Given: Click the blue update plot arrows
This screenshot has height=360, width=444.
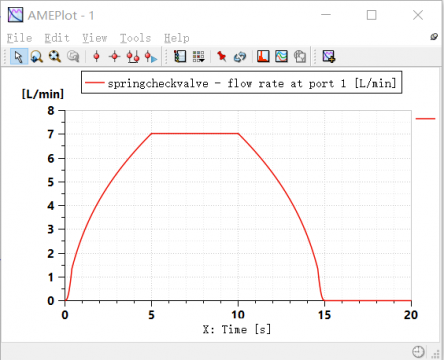Looking at the screenshot, I should [x=240, y=56].
